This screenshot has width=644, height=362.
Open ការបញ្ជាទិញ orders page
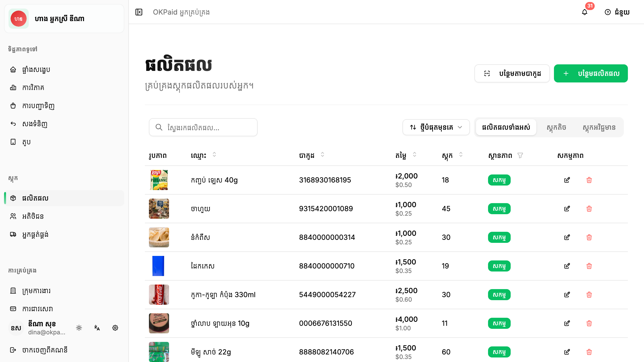click(x=64, y=106)
